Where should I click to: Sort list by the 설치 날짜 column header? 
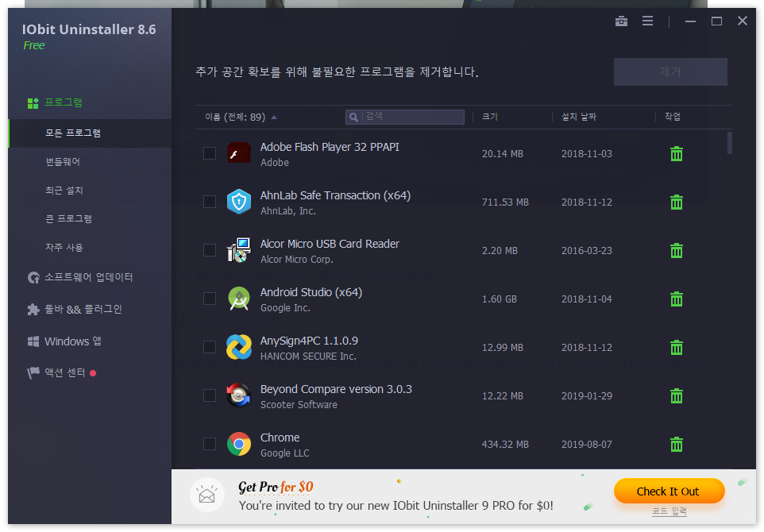[x=579, y=117]
